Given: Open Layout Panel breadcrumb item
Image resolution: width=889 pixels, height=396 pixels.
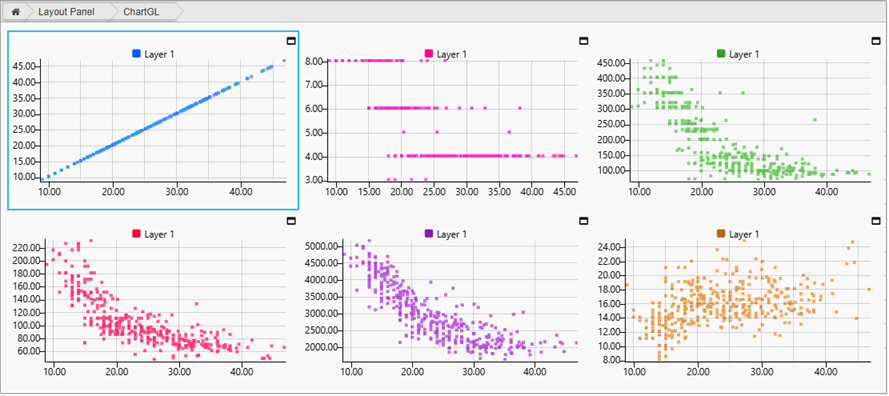Looking at the screenshot, I should pyautogui.click(x=66, y=11).
